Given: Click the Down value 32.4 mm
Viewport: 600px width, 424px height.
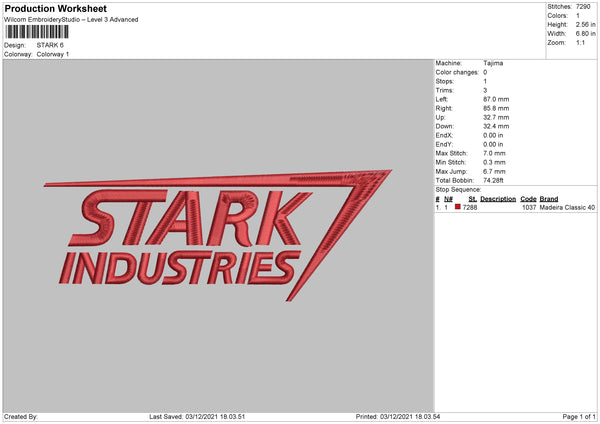Looking at the screenshot, I should click(496, 126).
